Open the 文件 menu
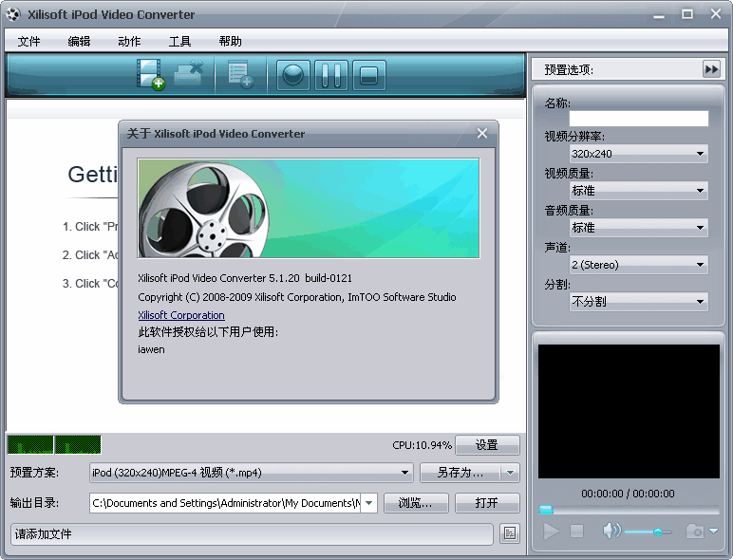Viewport: 733px width, 560px height. (28, 41)
